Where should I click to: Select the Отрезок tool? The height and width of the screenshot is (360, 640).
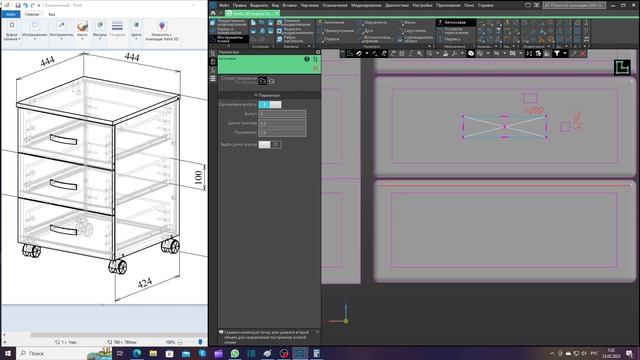point(330,39)
